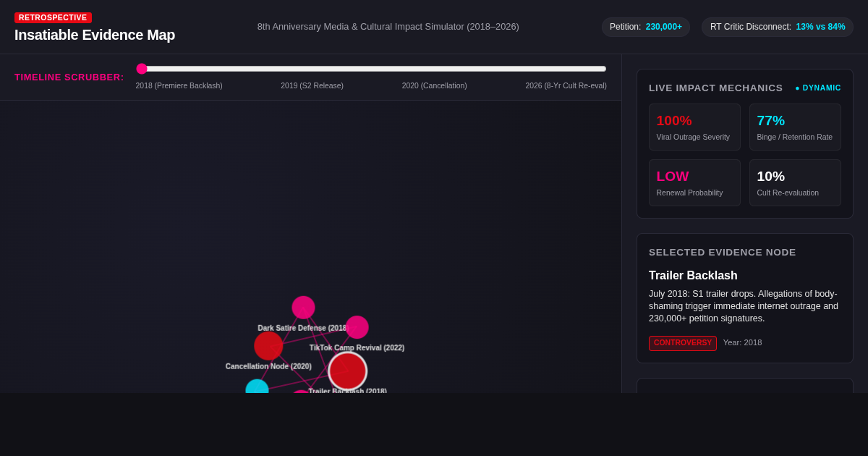Click the July 2018 trailer description text
The height and width of the screenshot is (456, 868).
(x=743, y=306)
